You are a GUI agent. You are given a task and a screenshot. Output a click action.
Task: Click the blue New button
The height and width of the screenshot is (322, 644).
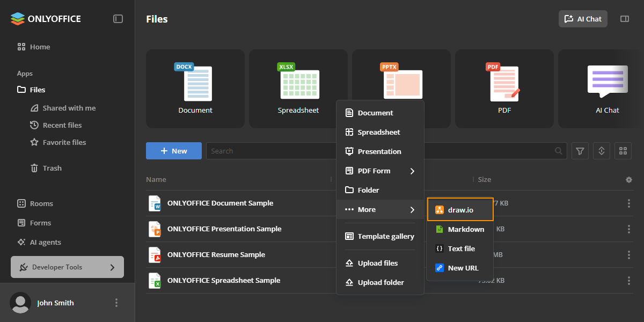pos(174,151)
